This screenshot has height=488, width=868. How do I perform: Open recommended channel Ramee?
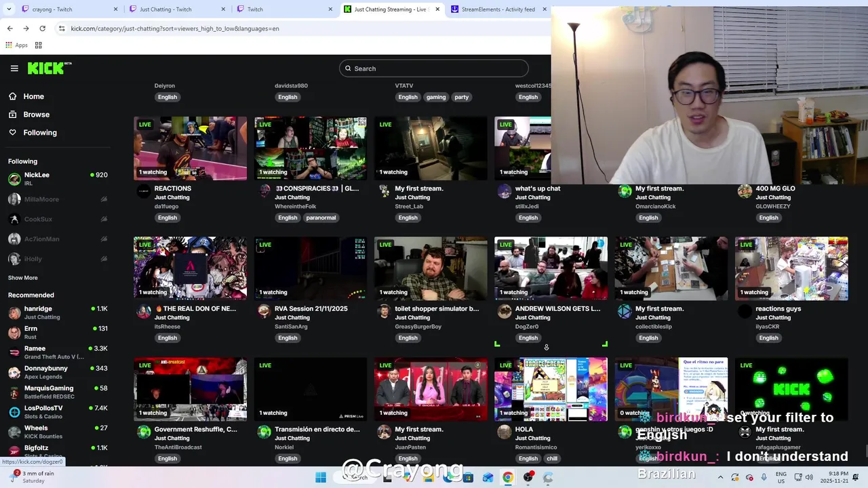pos(58,352)
